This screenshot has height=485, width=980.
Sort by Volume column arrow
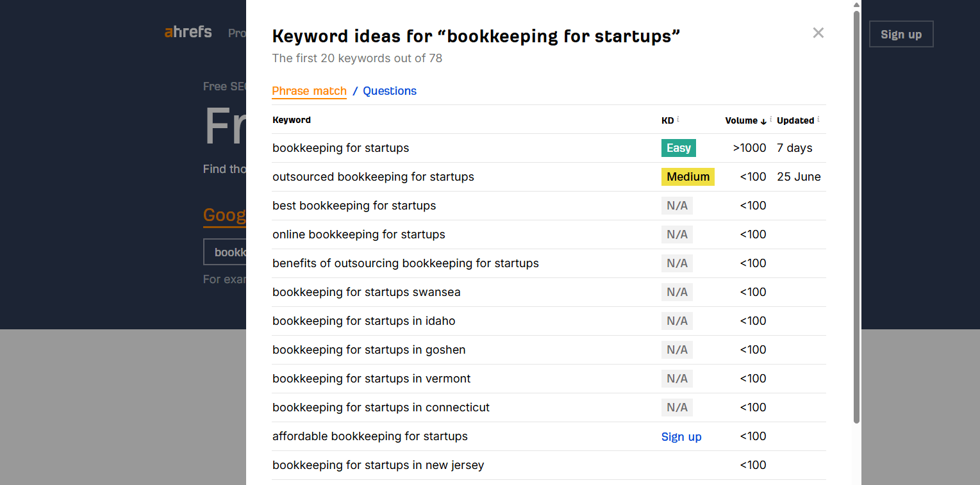tap(763, 121)
